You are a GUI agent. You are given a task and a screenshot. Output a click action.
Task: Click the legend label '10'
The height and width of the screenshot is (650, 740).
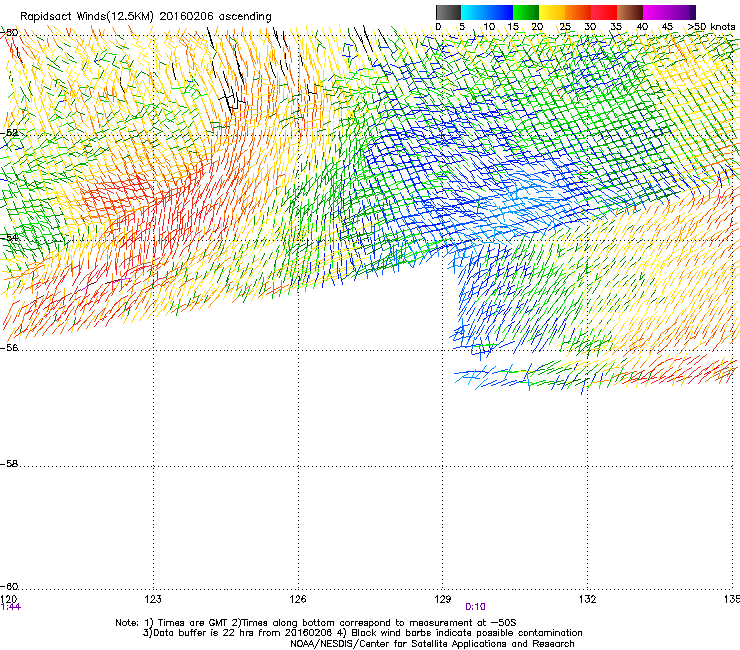click(x=489, y=27)
